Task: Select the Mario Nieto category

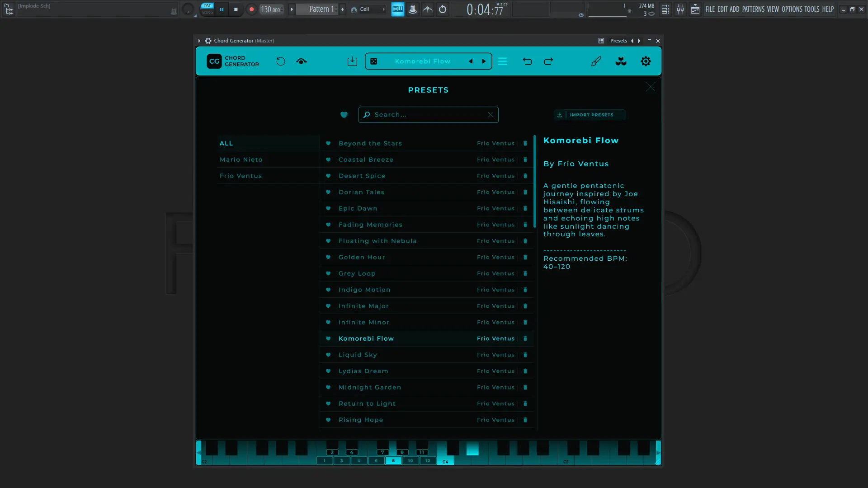Action: pyautogui.click(x=241, y=160)
